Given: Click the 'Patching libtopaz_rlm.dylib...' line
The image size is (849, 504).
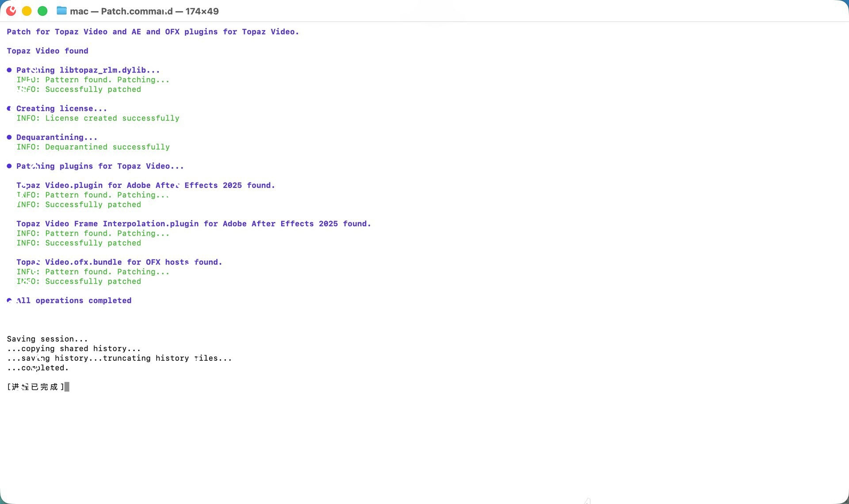Looking at the screenshot, I should (x=88, y=70).
